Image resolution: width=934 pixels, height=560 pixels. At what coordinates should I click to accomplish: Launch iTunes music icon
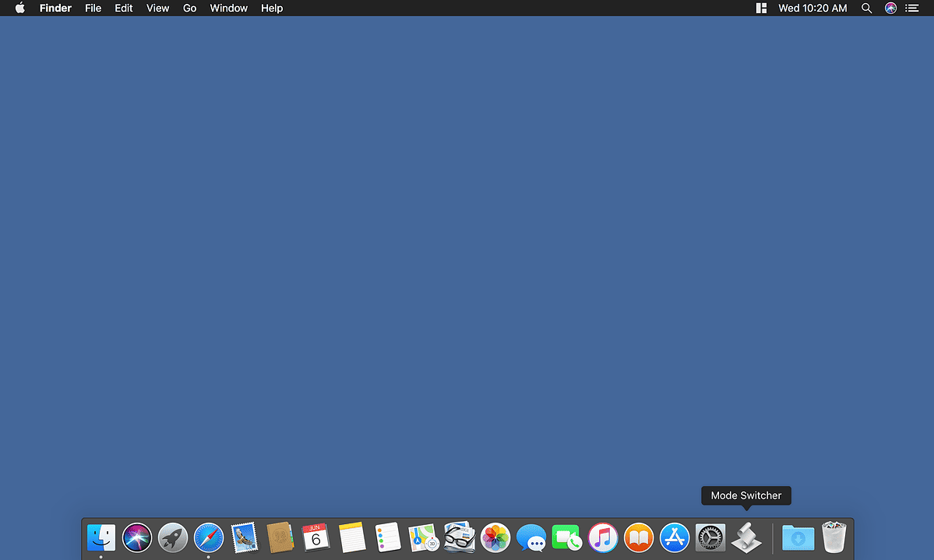[603, 537]
